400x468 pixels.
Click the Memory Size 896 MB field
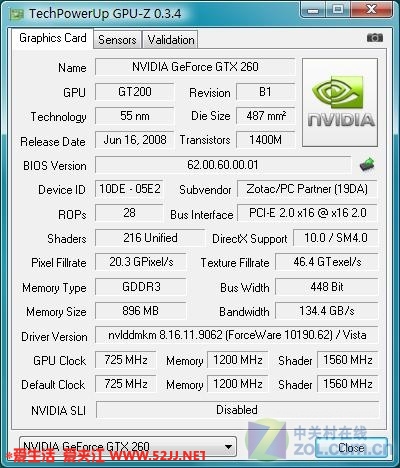tap(140, 311)
